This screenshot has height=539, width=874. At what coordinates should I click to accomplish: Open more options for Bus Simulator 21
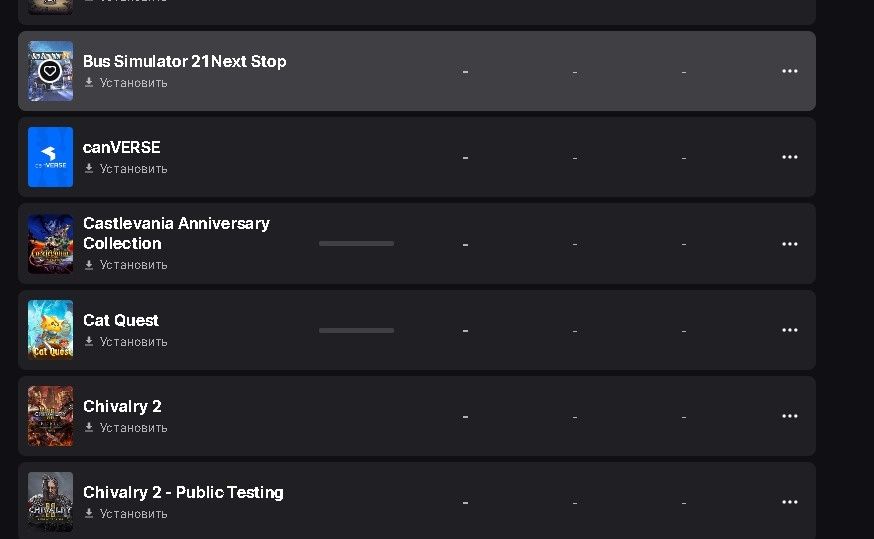789,71
